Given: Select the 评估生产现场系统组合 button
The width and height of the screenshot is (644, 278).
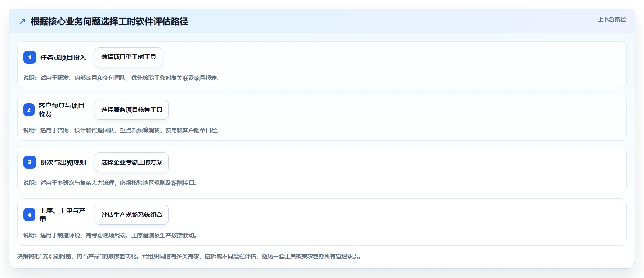Looking at the screenshot, I should [x=132, y=215].
